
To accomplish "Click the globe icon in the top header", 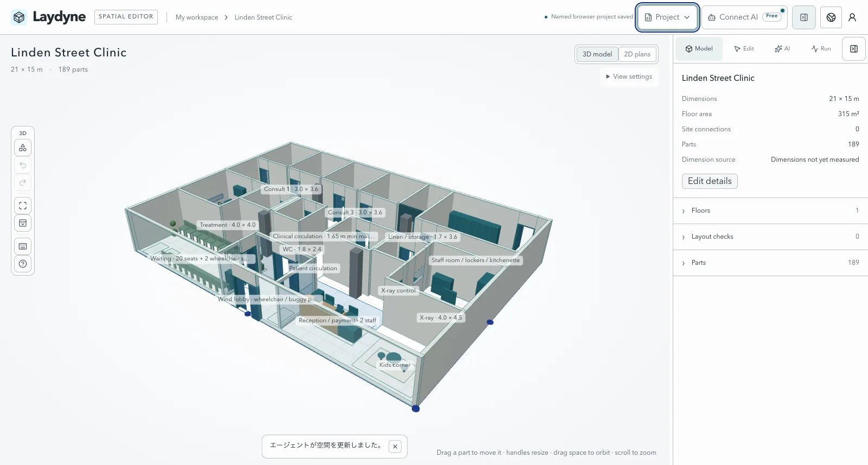I will tap(831, 17).
